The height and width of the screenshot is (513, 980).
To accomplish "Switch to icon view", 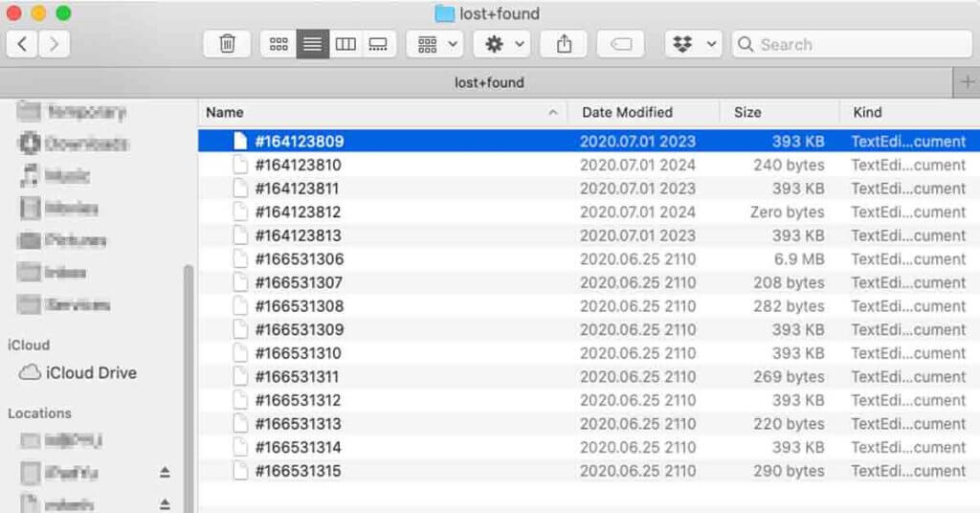I will click(x=278, y=44).
